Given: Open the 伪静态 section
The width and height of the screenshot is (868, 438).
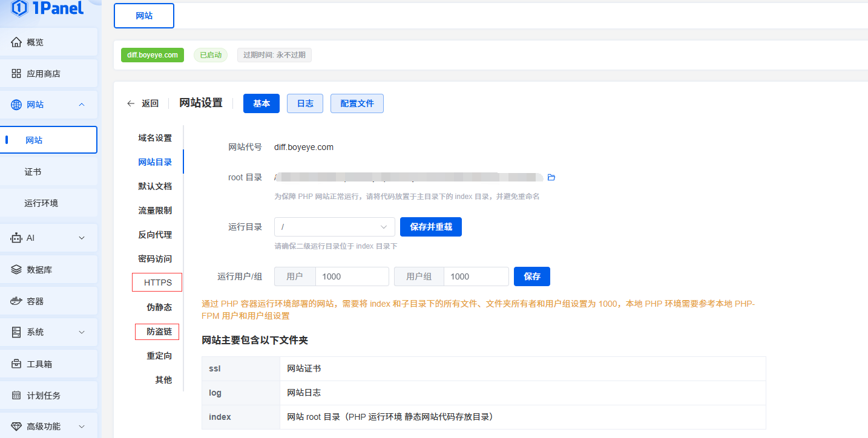Looking at the screenshot, I should click(x=159, y=307).
